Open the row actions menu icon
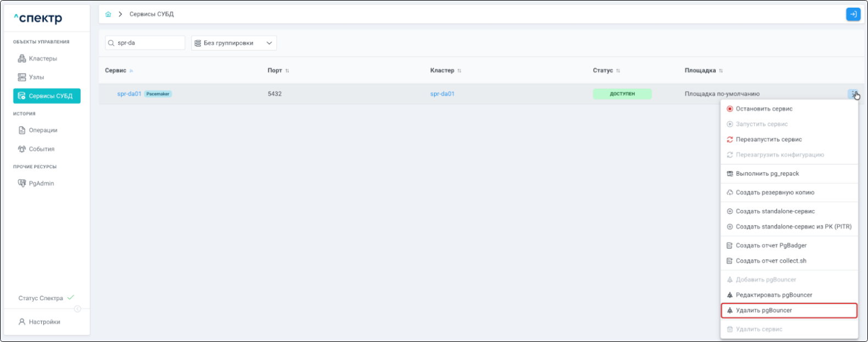868x342 pixels. [853, 94]
